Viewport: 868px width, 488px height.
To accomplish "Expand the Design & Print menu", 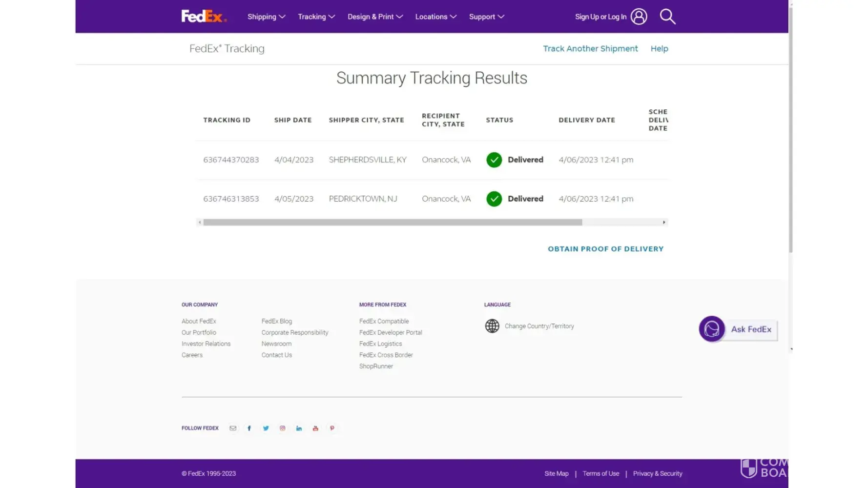I will point(375,17).
